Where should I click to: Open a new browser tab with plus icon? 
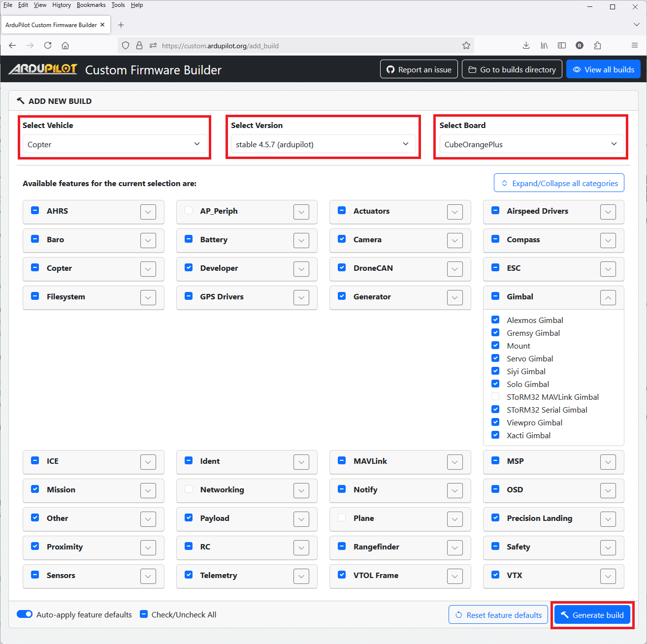[121, 25]
